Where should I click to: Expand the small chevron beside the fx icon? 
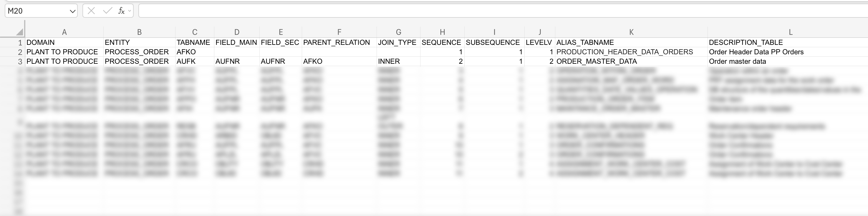pos(129,11)
